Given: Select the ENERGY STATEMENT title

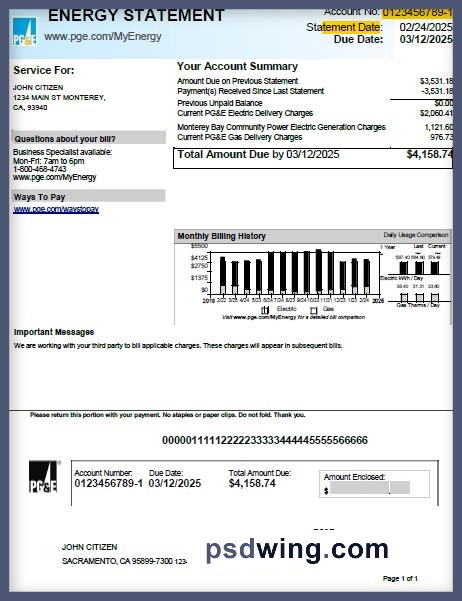Looking at the screenshot, I should pos(136,15).
